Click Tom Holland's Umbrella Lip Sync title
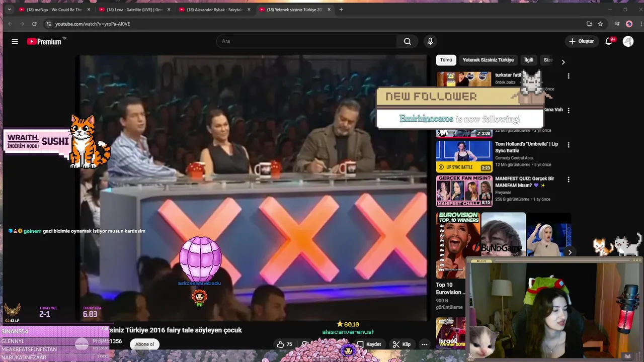 click(x=526, y=147)
